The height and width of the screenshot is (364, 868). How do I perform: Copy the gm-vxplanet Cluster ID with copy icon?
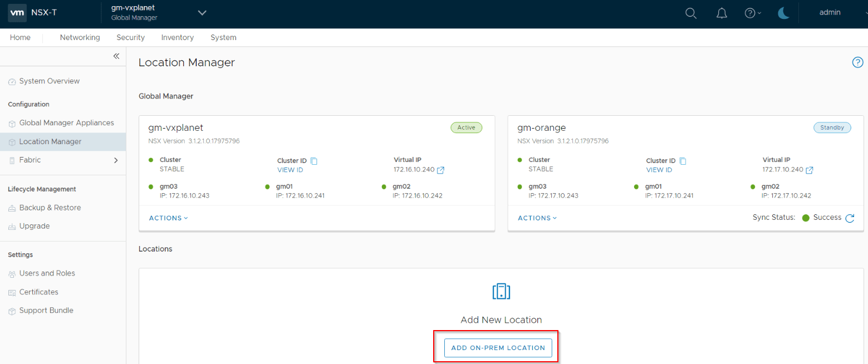[x=314, y=161]
